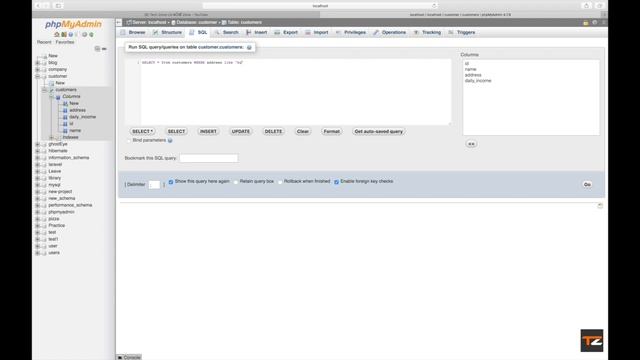Hide navigation panel with the left arrow icon
640x360 pixels.
[x=119, y=22]
